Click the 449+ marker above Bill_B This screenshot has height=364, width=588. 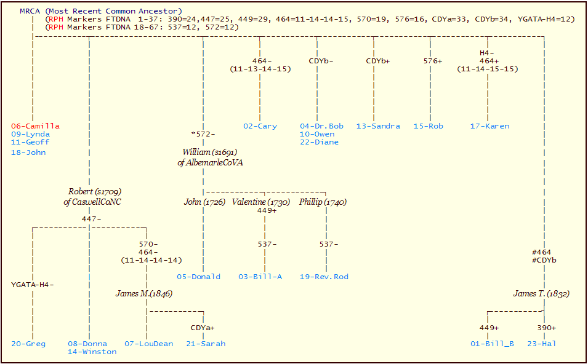pyautogui.click(x=489, y=328)
